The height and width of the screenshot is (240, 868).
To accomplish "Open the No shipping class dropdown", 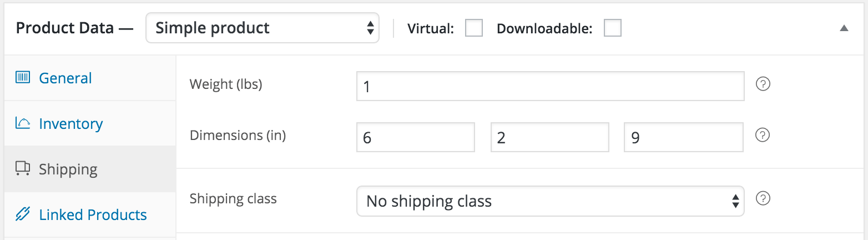I will click(550, 201).
